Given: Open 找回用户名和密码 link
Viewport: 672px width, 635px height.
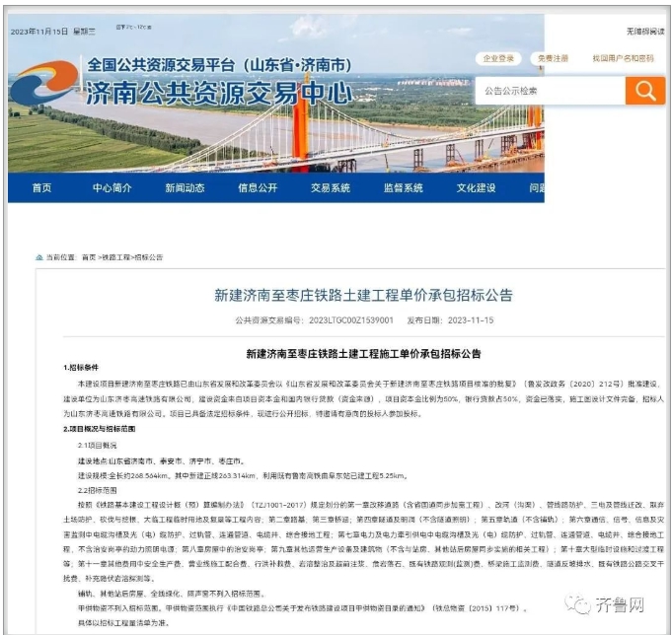Looking at the screenshot, I should [x=623, y=58].
